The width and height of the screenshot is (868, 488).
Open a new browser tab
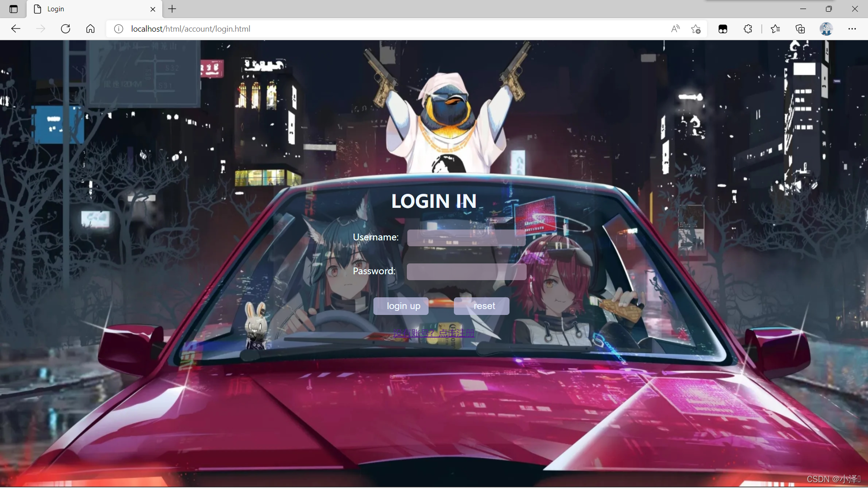[x=172, y=9]
